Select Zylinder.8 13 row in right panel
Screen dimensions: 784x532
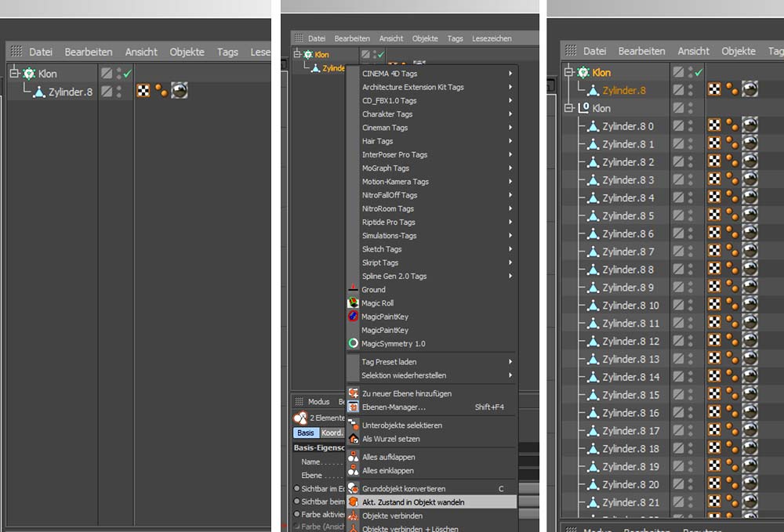pyautogui.click(x=631, y=359)
